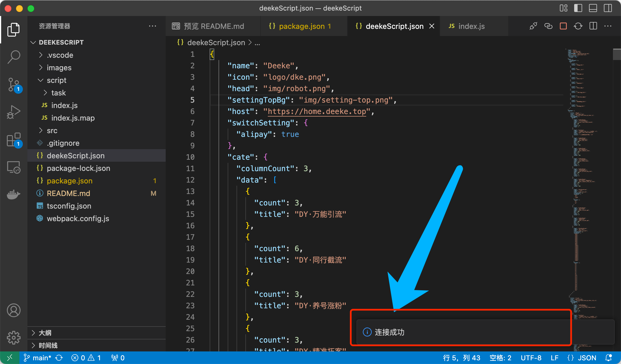Click the split editor icon
Image resolution: width=621 pixels, height=364 pixels.
[593, 26]
